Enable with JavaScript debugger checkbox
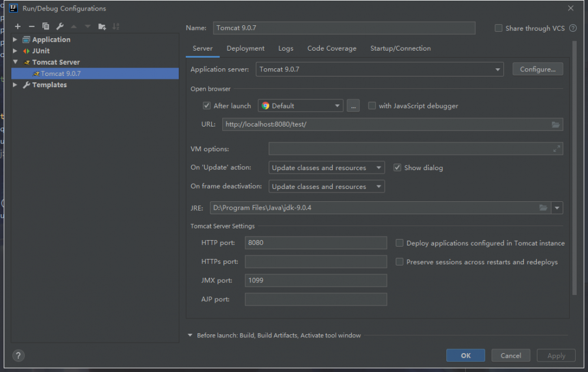 click(372, 106)
